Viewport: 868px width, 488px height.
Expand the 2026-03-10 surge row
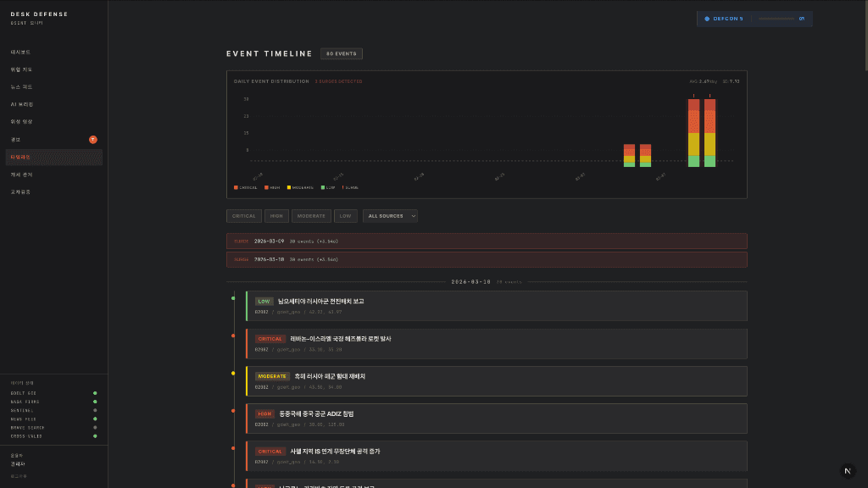pos(487,259)
